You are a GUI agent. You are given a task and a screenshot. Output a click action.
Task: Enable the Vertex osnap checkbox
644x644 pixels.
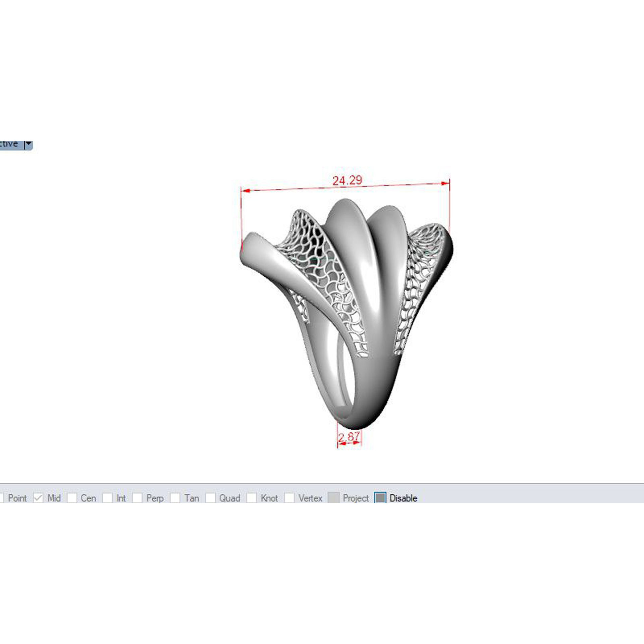(x=289, y=498)
